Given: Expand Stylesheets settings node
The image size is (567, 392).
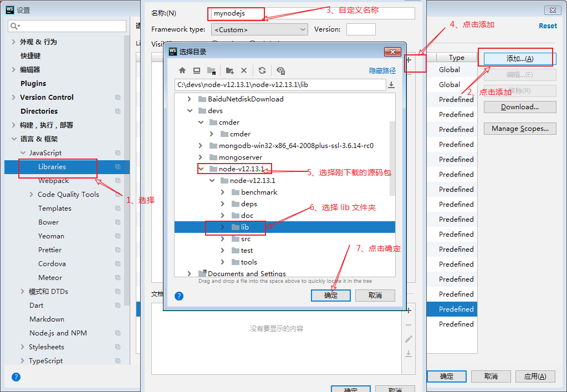Looking at the screenshot, I should coord(22,347).
